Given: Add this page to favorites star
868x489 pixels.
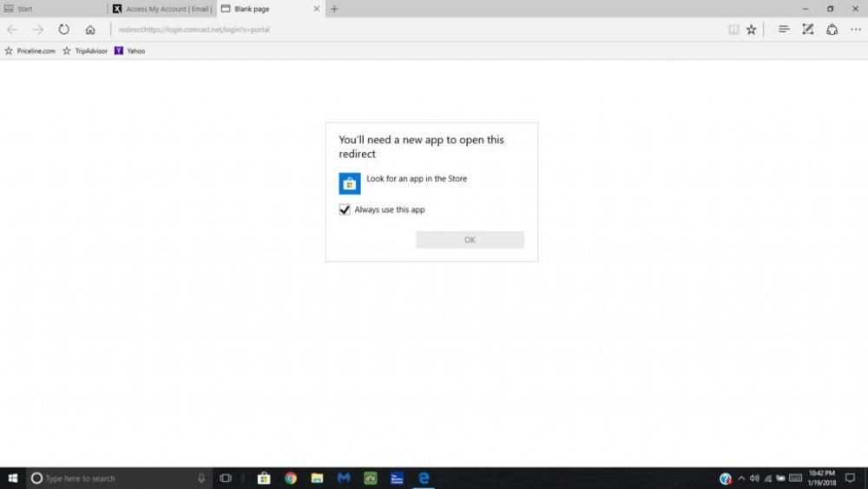Looking at the screenshot, I should point(752,30).
